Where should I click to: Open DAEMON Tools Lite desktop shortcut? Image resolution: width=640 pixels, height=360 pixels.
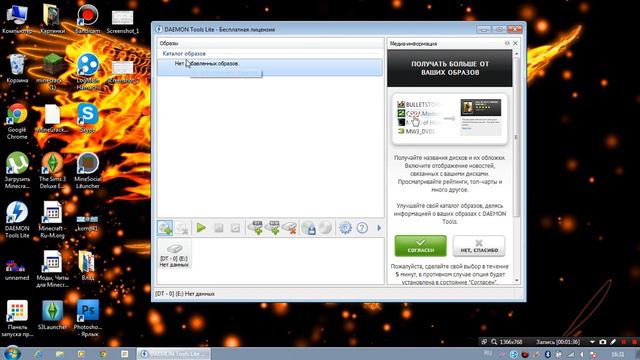tap(17, 220)
